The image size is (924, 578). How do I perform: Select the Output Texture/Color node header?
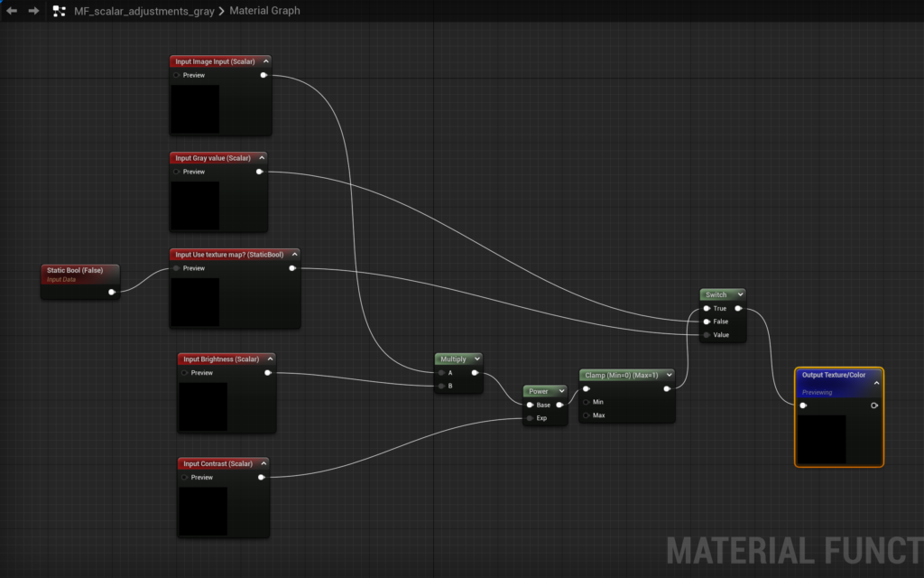click(834, 375)
